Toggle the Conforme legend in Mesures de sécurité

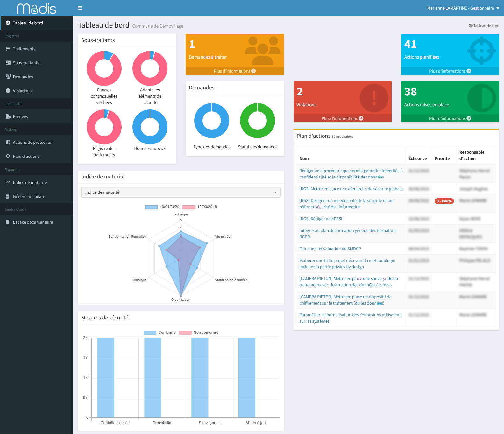(150, 332)
